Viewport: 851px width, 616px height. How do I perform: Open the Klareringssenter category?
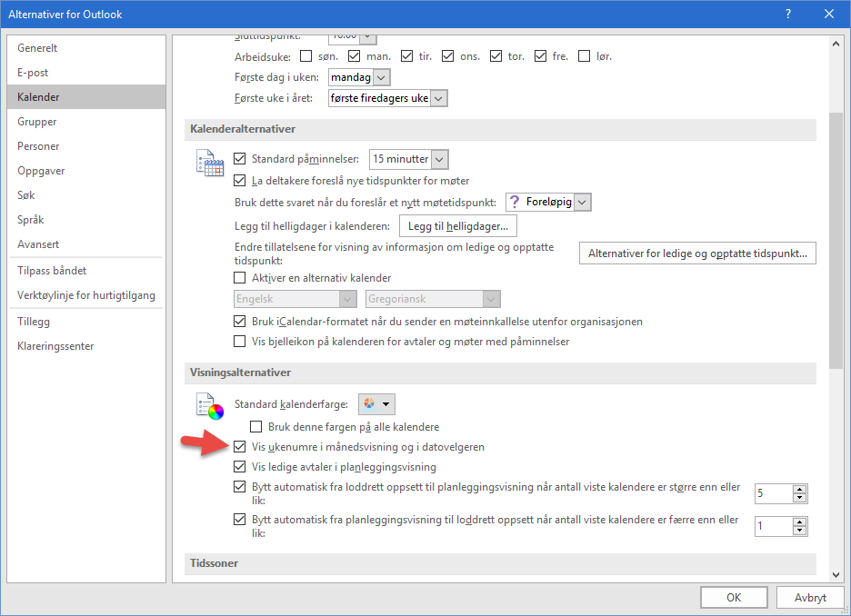point(86,346)
